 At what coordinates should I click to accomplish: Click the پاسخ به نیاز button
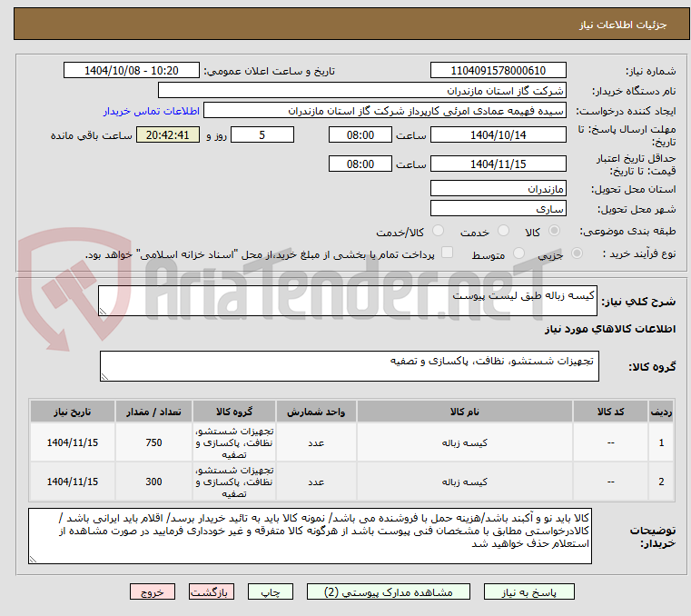528,591
